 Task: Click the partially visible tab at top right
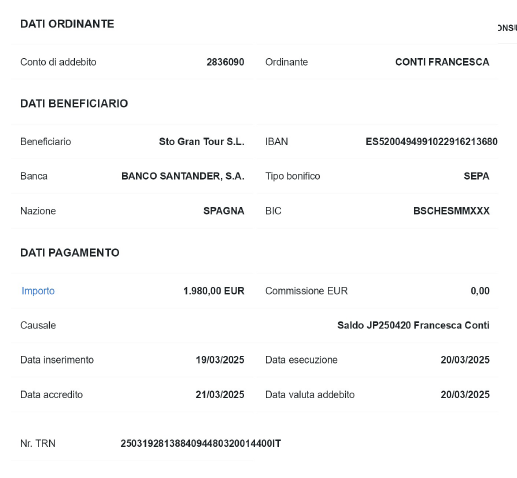pos(507,28)
